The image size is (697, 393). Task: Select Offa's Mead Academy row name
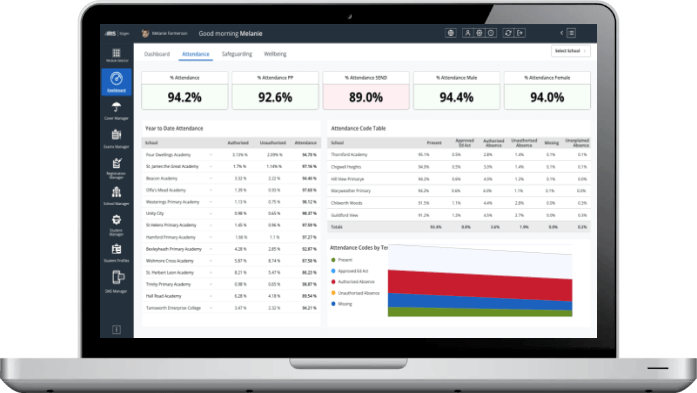coord(166,190)
